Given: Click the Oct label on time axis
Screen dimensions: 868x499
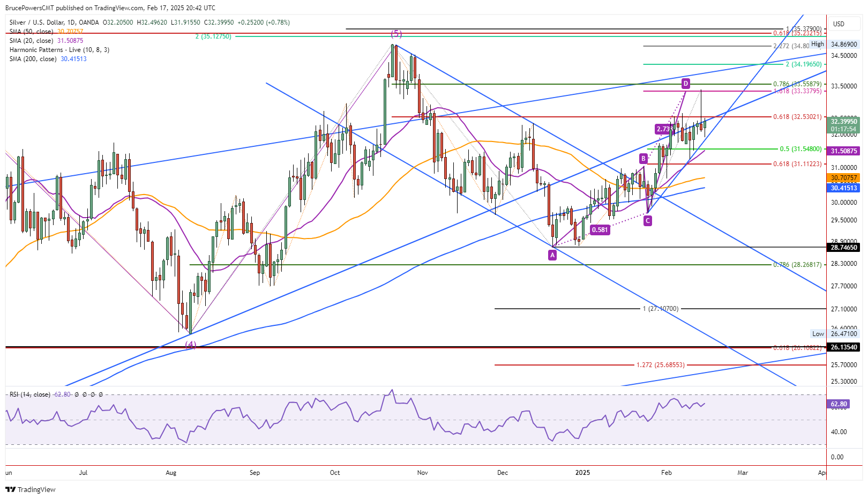Looking at the screenshot, I should pos(335,473).
